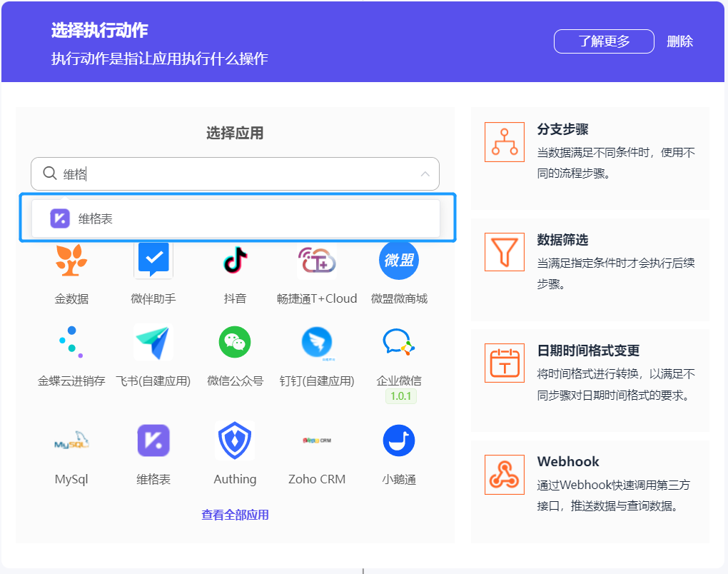Screen dimensions: 728x574
Task: Click the Authing label text
Action: [x=235, y=479]
